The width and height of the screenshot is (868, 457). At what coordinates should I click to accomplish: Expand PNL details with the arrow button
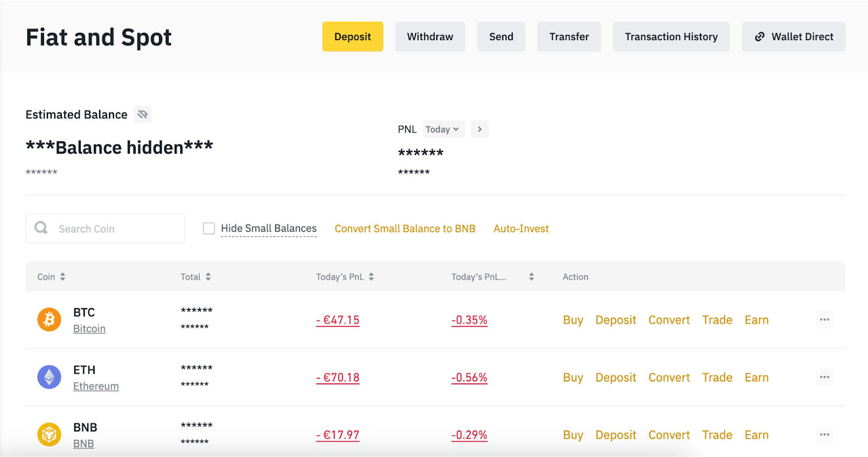(480, 129)
